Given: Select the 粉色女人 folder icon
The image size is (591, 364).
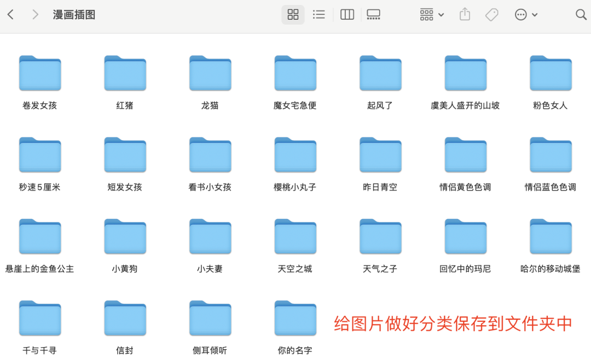Looking at the screenshot, I should [551, 73].
